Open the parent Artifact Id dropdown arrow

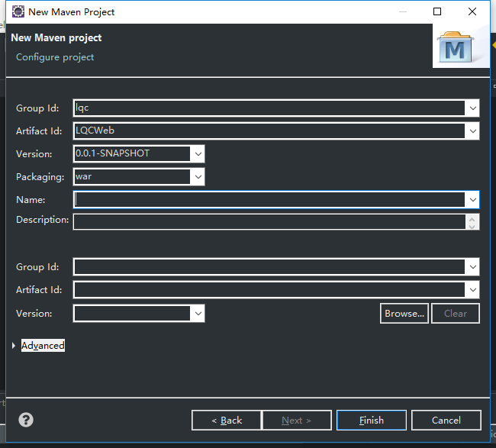pyautogui.click(x=472, y=290)
